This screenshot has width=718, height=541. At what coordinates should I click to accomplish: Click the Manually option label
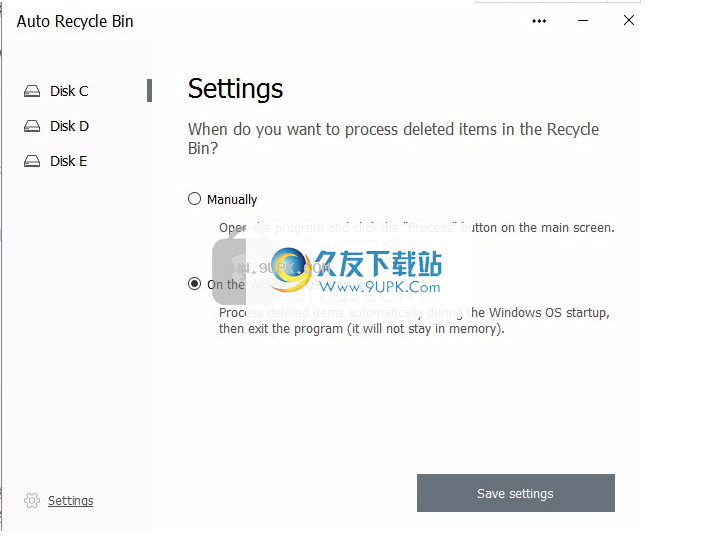pyautogui.click(x=232, y=200)
